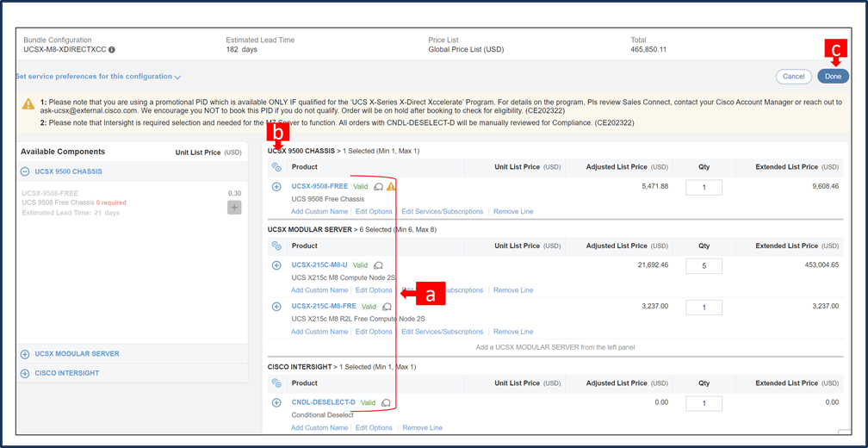Collapse UCSX 9500 CHASSIS in Available Components
The image size is (868, 448).
point(24,171)
